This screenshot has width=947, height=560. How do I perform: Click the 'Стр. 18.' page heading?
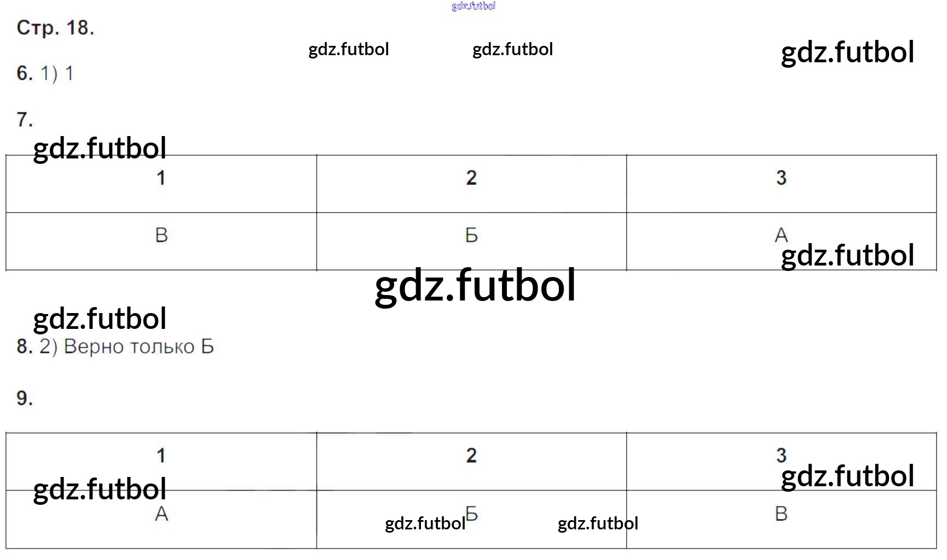coord(55,28)
